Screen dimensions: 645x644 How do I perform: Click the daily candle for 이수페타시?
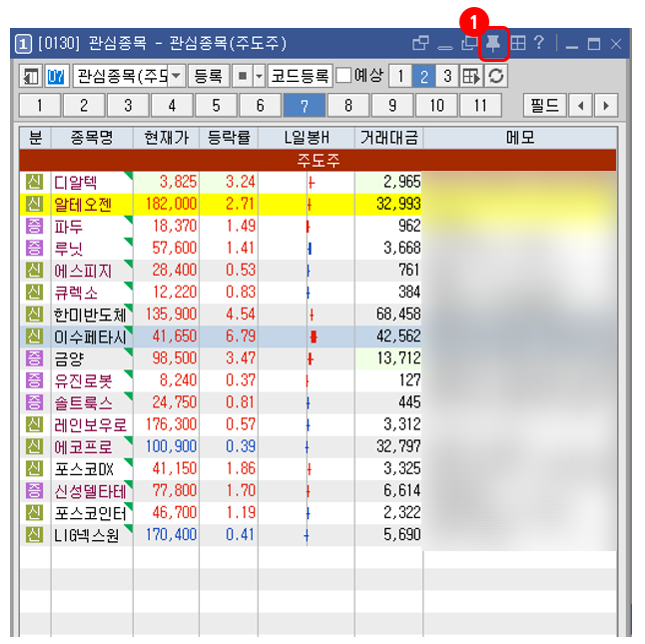(x=314, y=336)
